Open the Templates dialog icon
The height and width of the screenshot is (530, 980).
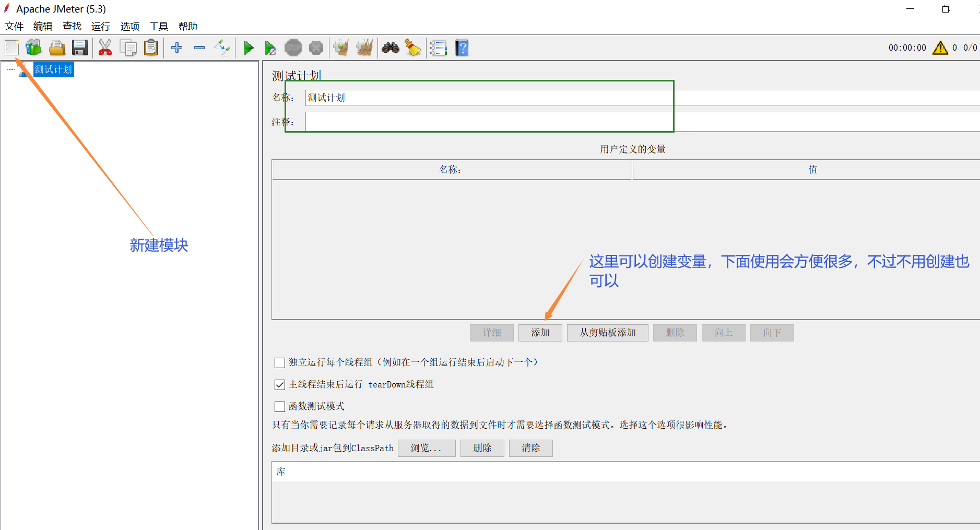(x=33, y=48)
